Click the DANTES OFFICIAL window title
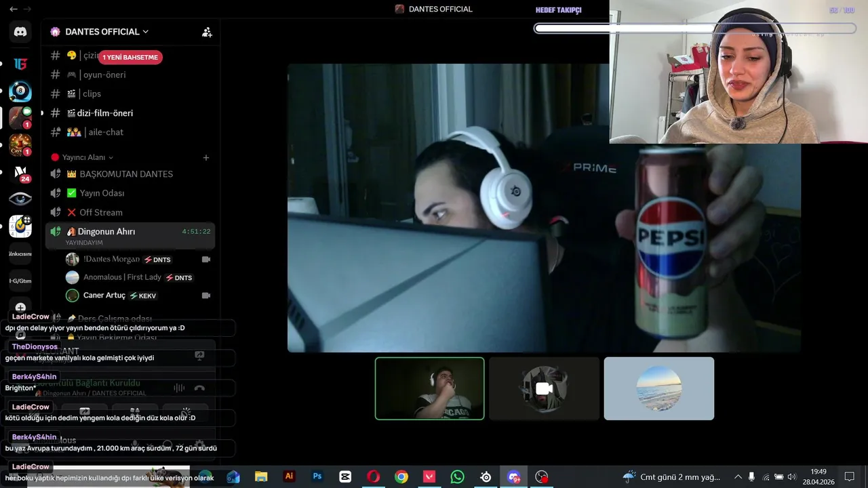The image size is (868, 488). (440, 9)
